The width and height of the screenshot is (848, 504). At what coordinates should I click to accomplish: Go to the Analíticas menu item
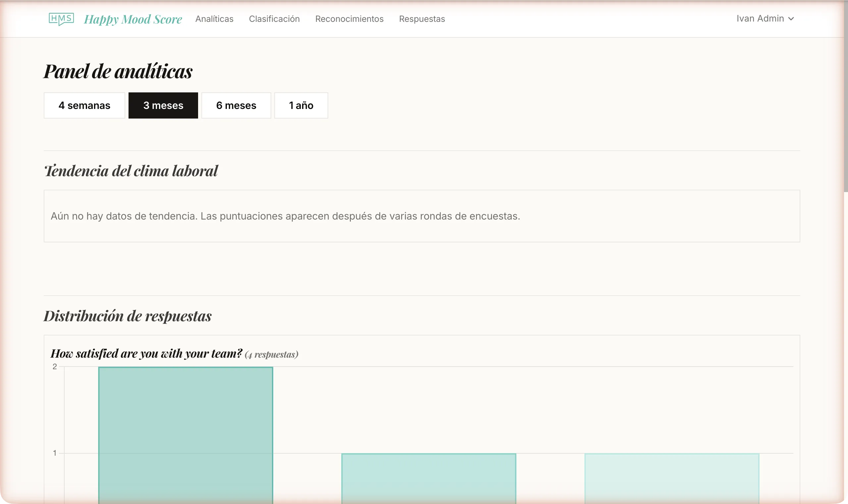click(214, 19)
